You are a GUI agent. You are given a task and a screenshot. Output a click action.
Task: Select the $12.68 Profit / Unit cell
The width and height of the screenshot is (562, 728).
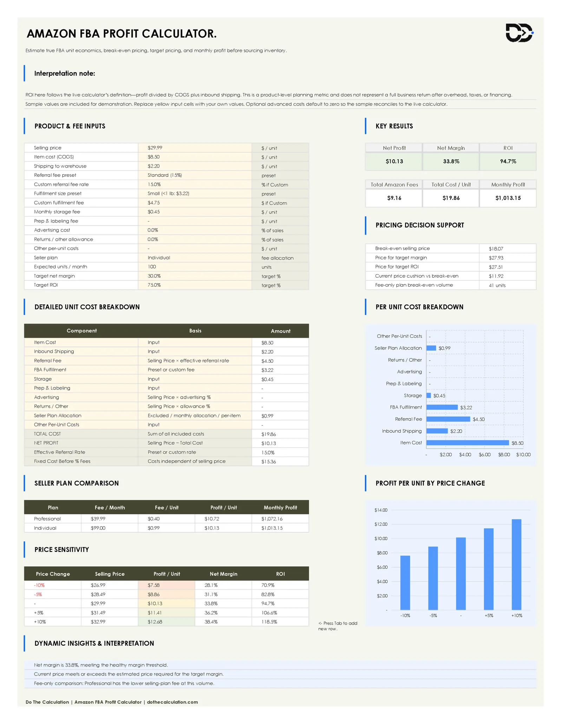point(166,622)
